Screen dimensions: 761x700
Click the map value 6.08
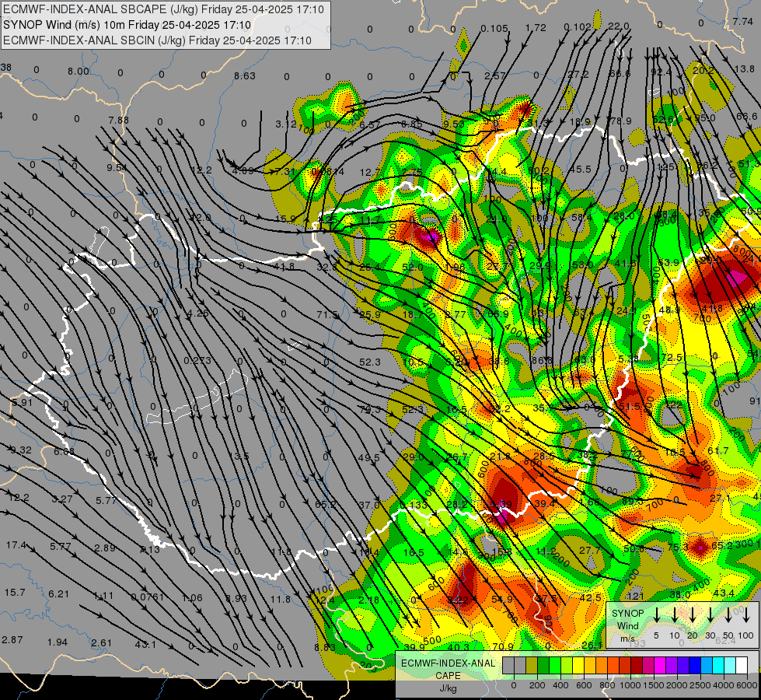[64, 451]
